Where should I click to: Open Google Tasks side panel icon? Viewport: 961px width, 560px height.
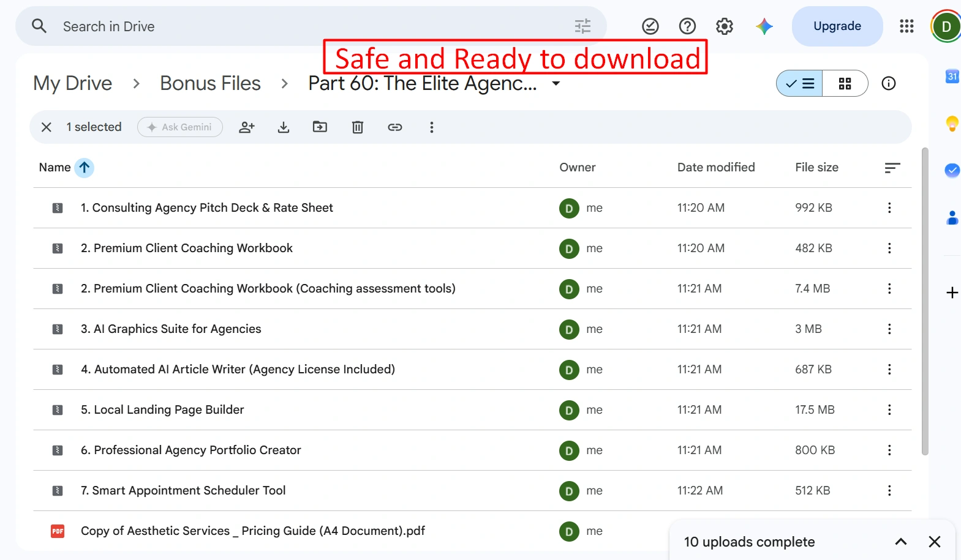point(952,170)
